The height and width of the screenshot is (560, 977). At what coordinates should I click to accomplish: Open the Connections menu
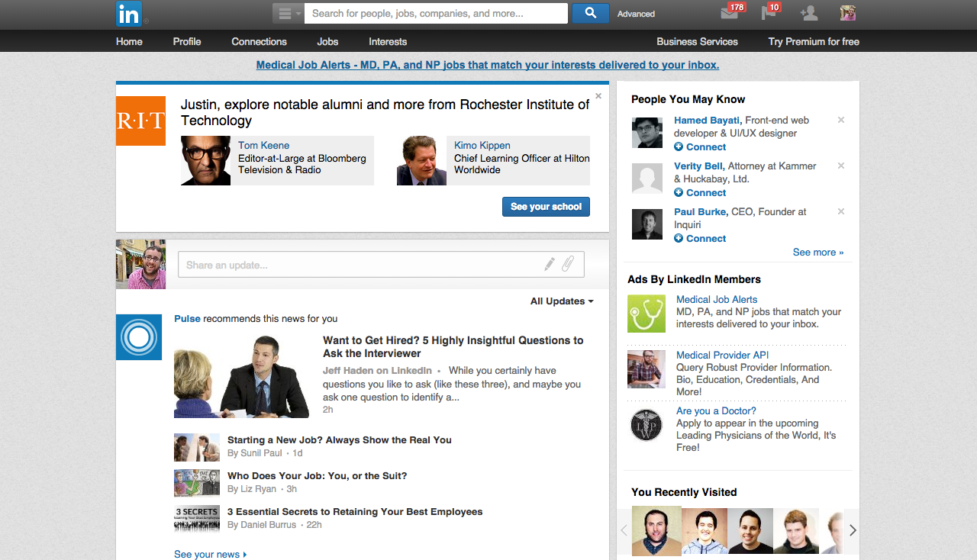click(260, 41)
